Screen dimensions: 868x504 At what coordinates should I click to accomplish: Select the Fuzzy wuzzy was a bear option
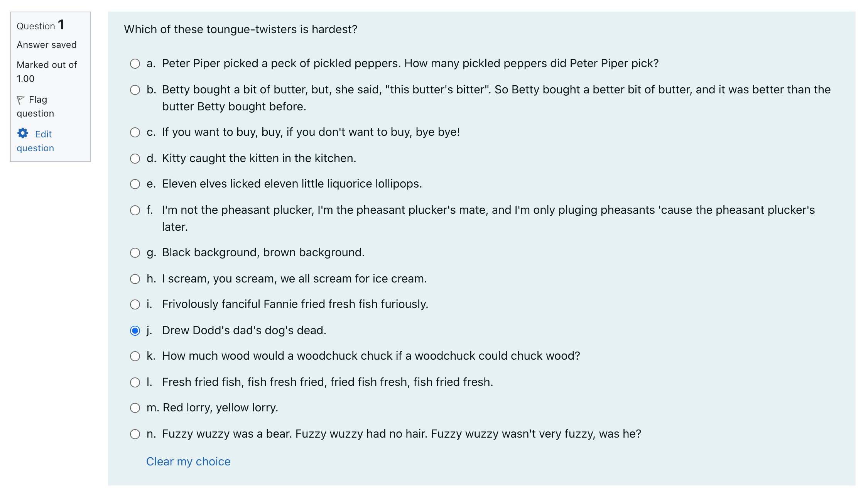click(135, 434)
